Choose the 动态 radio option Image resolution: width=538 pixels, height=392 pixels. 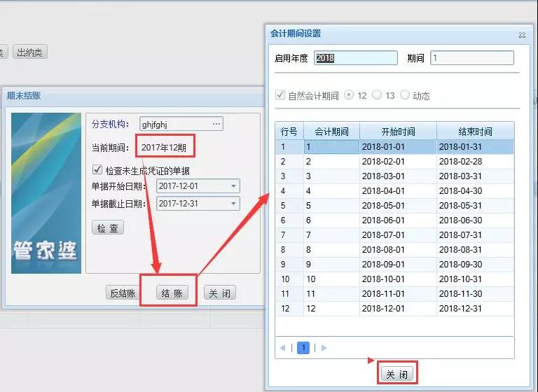pyautogui.click(x=405, y=95)
